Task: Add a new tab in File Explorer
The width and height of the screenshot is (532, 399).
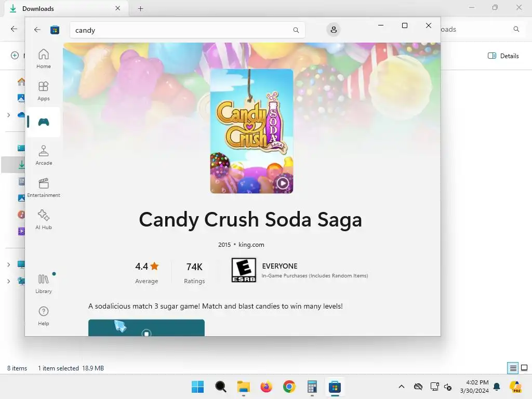Action: pyautogui.click(x=140, y=8)
